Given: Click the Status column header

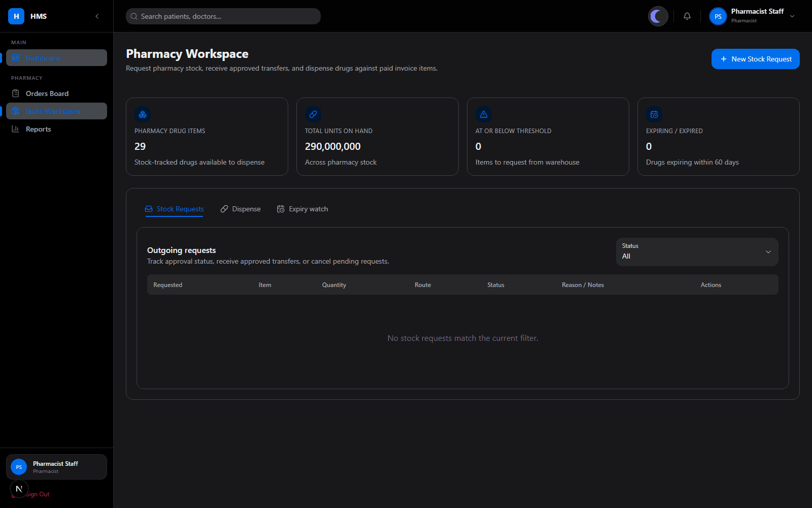Looking at the screenshot, I should coord(496,285).
